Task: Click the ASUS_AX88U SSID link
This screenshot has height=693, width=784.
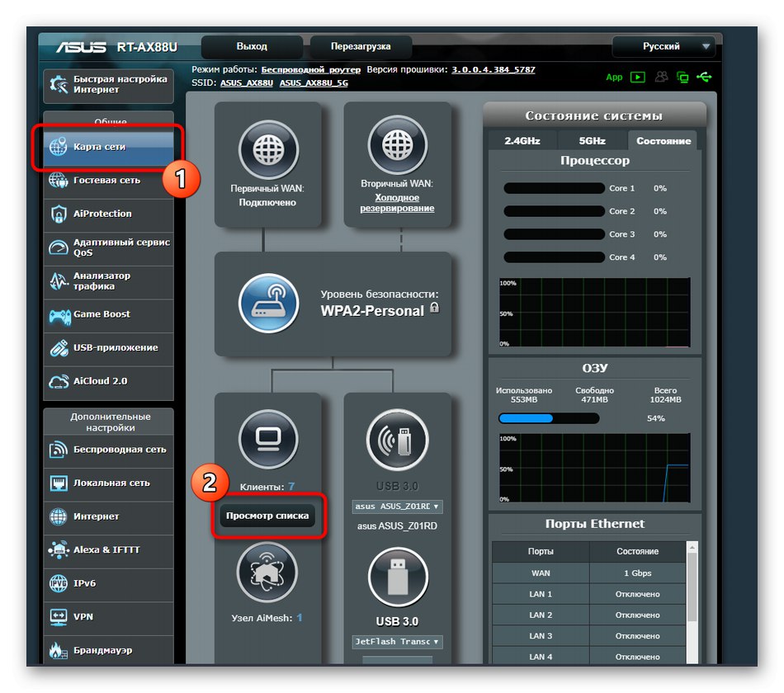Action: [247, 83]
